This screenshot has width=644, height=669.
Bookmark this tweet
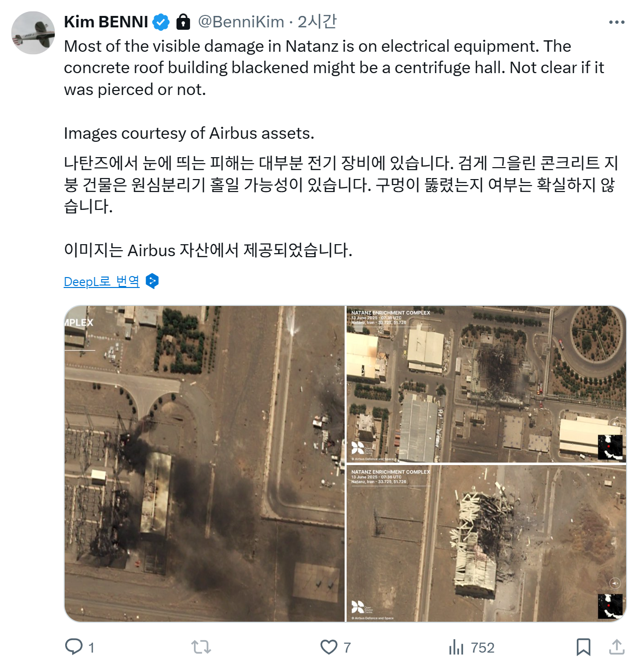point(583,647)
